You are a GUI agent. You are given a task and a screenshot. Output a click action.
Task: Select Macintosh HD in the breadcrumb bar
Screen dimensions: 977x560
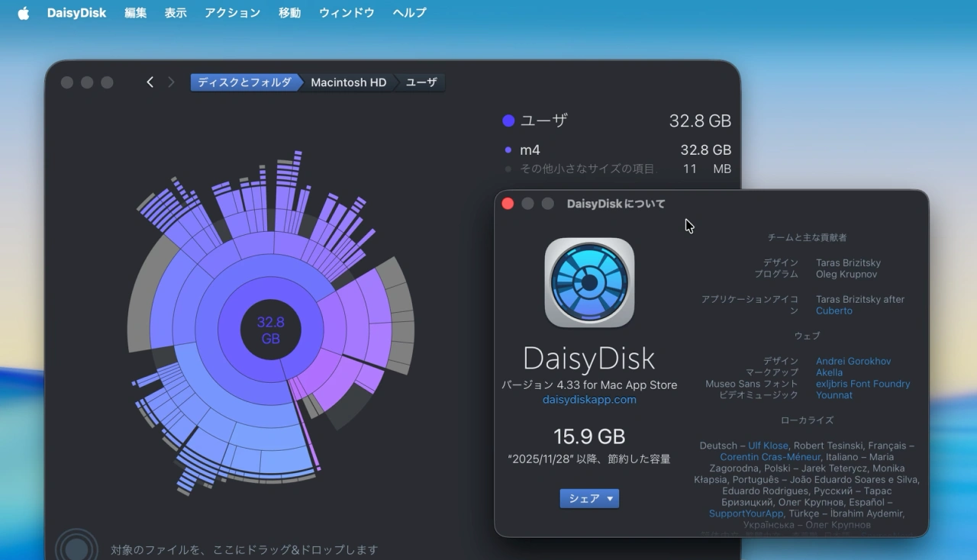click(347, 82)
